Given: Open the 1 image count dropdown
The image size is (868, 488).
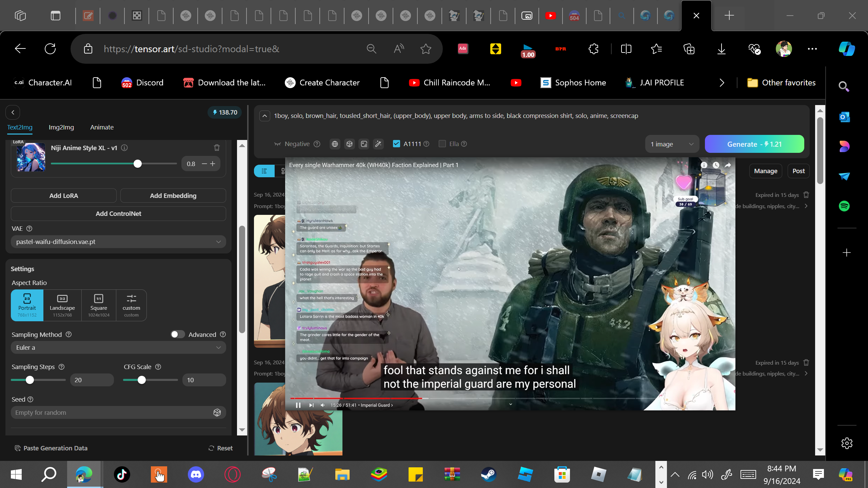Looking at the screenshot, I should point(672,144).
